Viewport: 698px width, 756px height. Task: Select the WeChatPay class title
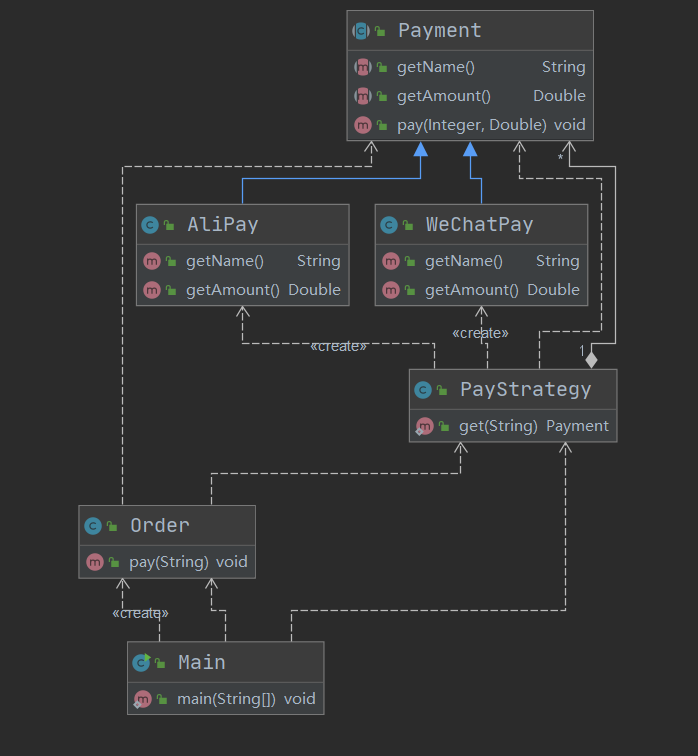[x=480, y=225]
